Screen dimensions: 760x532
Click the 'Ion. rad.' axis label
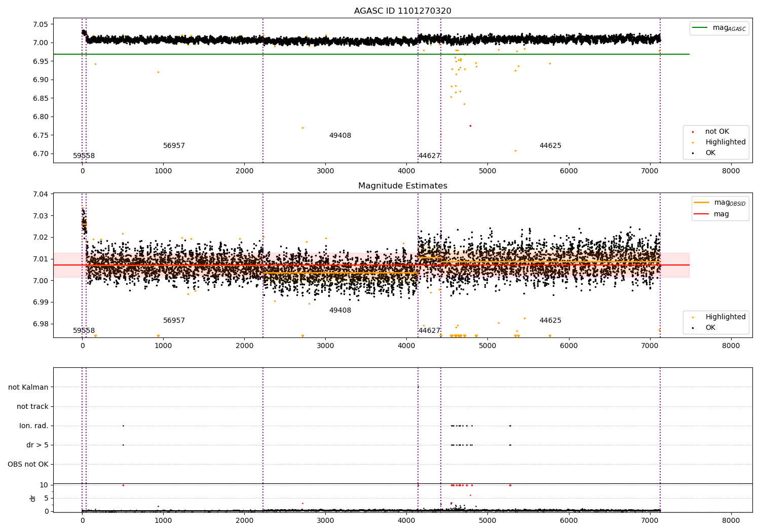[x=34, y=426]
